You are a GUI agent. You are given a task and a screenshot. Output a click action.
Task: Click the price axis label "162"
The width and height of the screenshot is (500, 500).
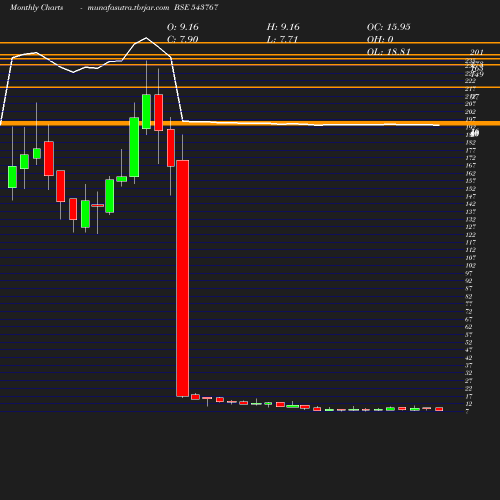tap(471, 173)
